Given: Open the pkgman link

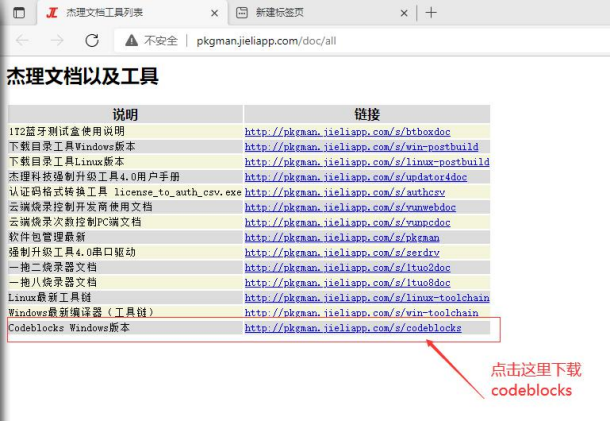Looking at the screenshot, I should coord(342,237).
